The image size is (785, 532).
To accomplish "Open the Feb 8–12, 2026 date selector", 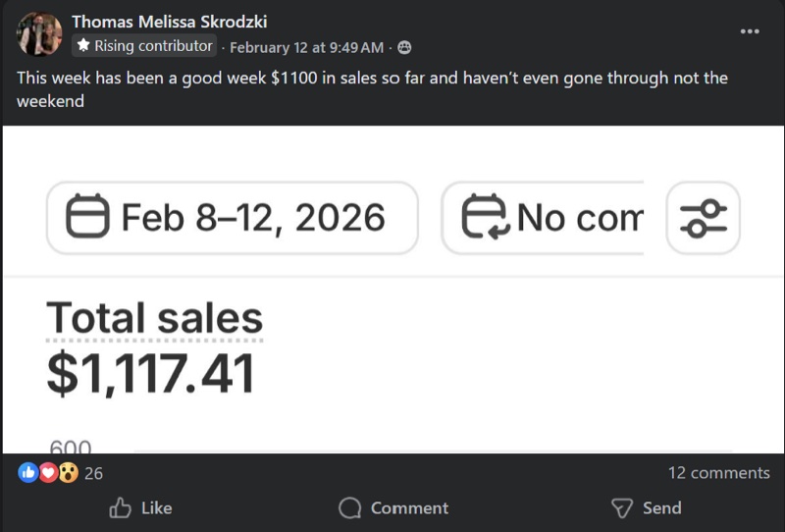I will (232, 218).
